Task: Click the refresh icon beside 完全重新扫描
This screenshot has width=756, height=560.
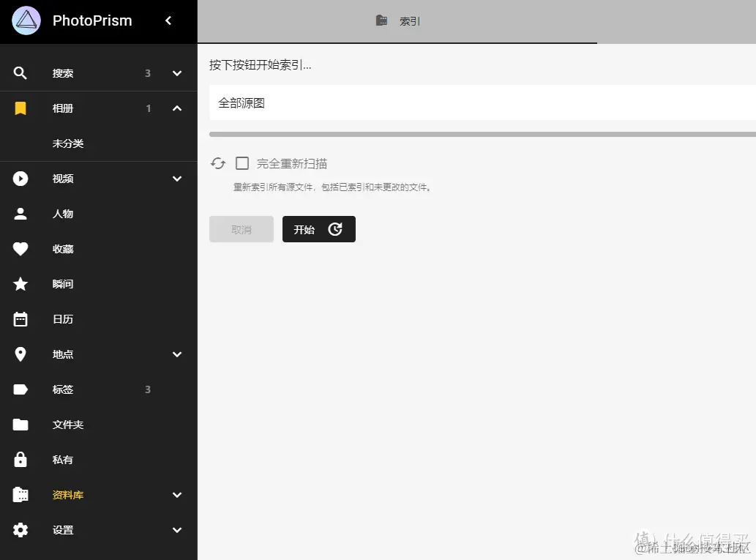Action: [217, 163]
